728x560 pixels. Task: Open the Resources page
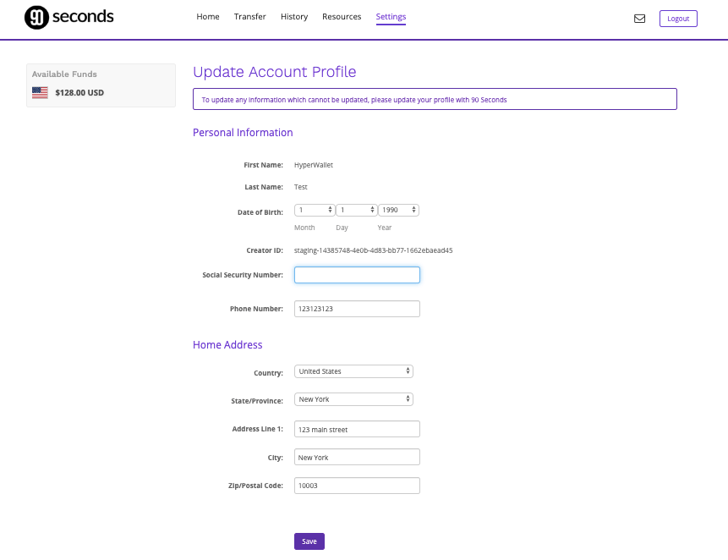click(x=342, y=16)
